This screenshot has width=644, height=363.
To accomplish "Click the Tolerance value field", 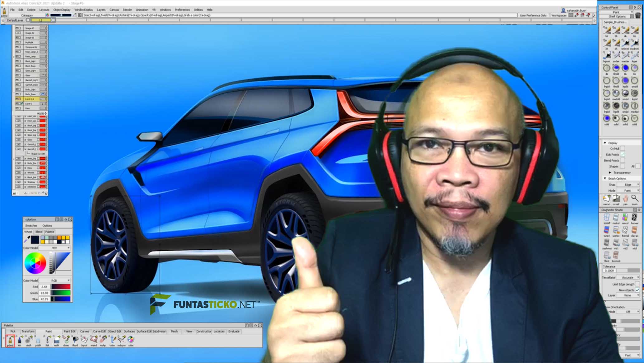I will tap(609, 271).
